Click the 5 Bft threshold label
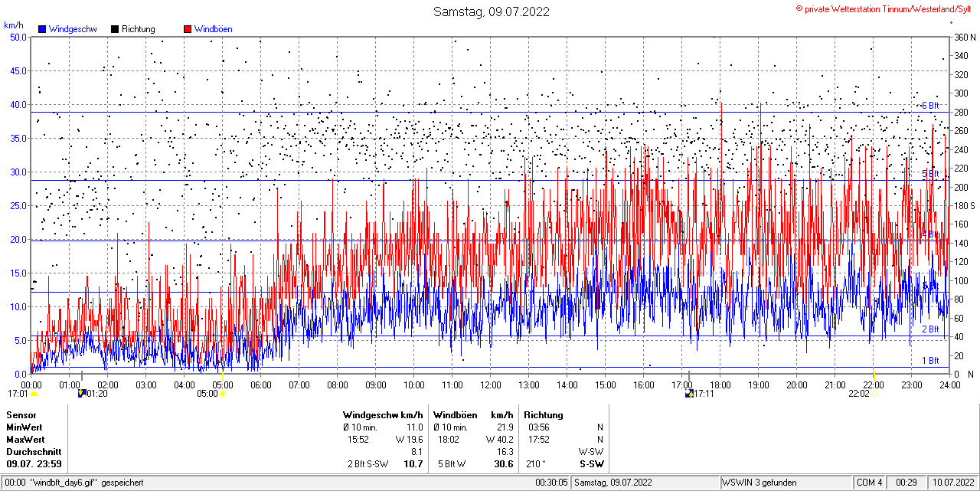980x491 pixels. point(929,174)
